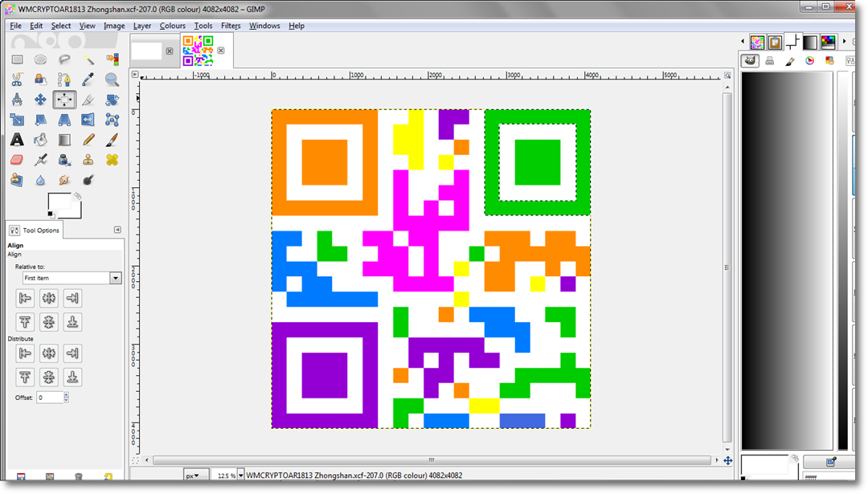The image size is (868, 494).
Task: Select the Shear tool
Action: (x=40, y=120)
